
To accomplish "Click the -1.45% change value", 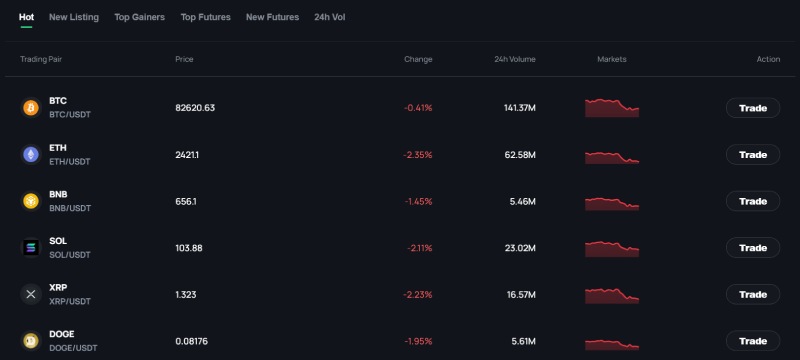I will pyautogui.click(x=418, y=201).
